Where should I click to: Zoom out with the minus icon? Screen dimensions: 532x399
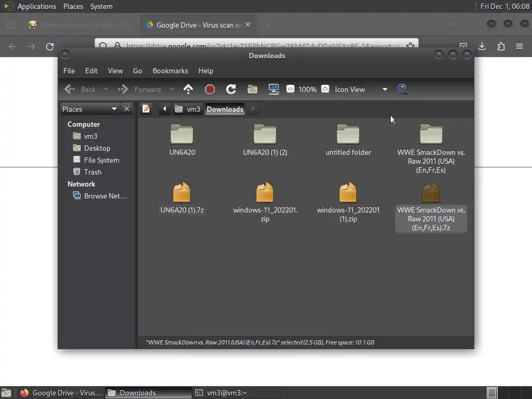pyautogui.click(x=290, y=89)
